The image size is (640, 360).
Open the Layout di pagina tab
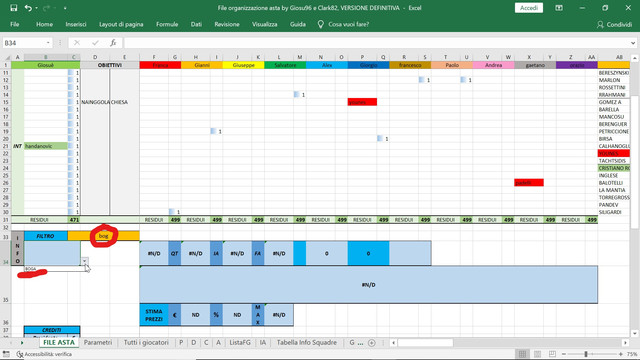[121, 24]
